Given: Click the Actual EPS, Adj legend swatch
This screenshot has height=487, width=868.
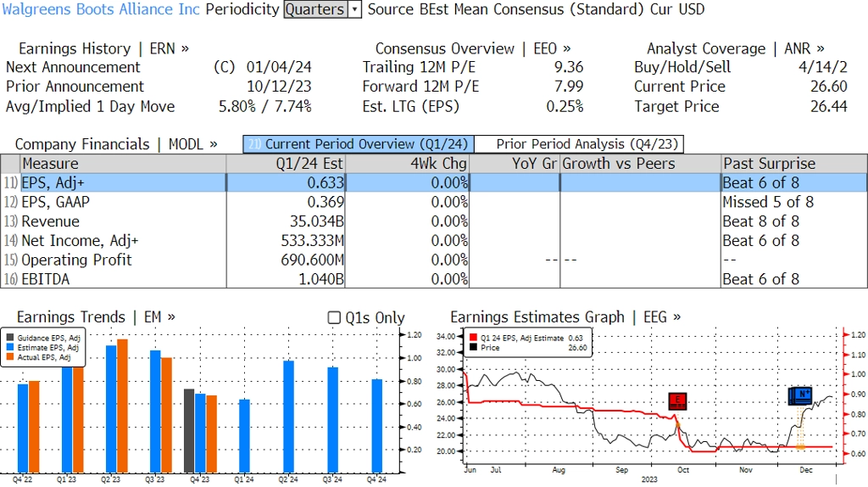Looking at the screenshot, I should (x=10, y=357).
